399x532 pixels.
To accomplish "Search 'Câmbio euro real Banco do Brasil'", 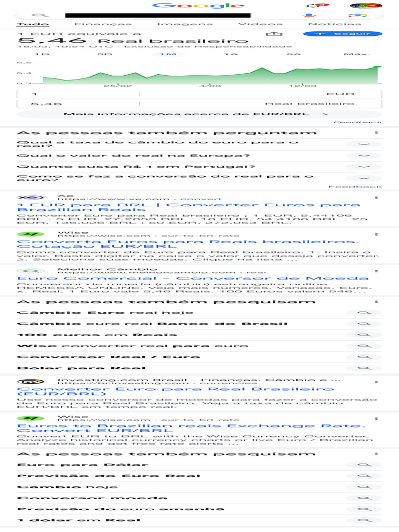I will (152, 324).
